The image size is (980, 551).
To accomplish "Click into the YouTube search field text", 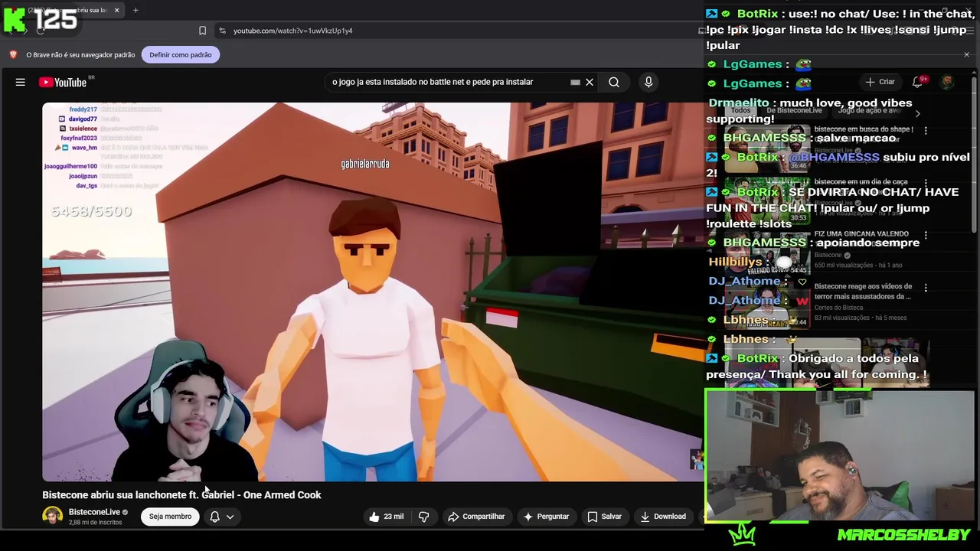I will [x=433, y=82].
